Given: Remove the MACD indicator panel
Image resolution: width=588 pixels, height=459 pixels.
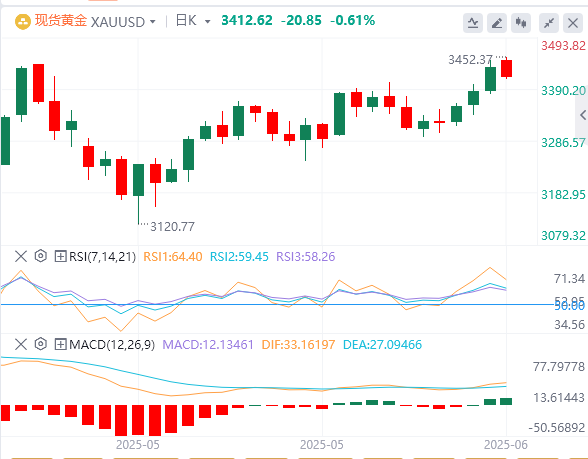Looking at the screenshot, I should coord(21,344).
